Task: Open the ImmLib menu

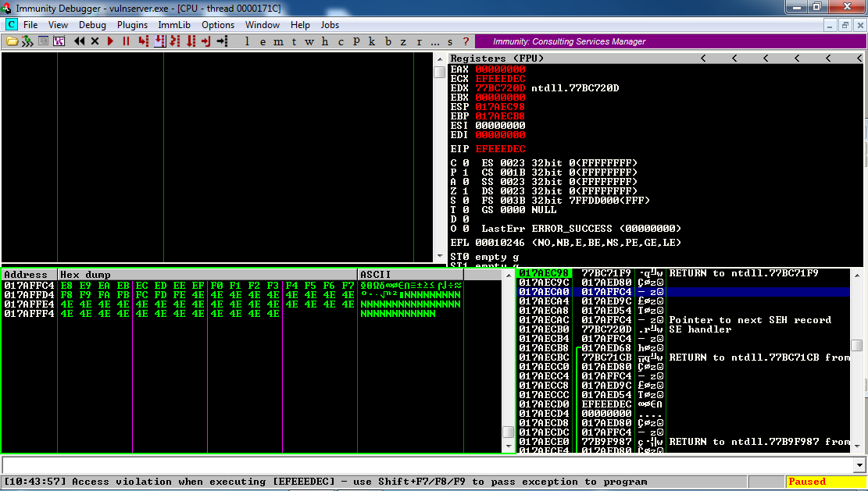Action: (x=174, y=25)
